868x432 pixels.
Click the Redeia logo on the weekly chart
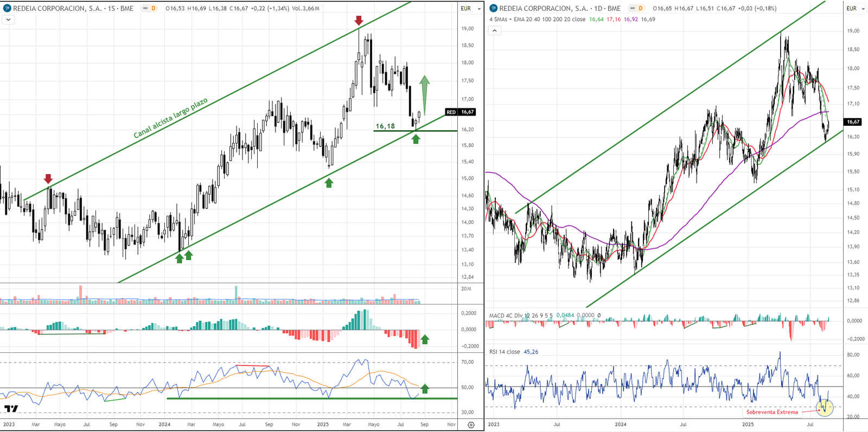[x=7, y=8]
